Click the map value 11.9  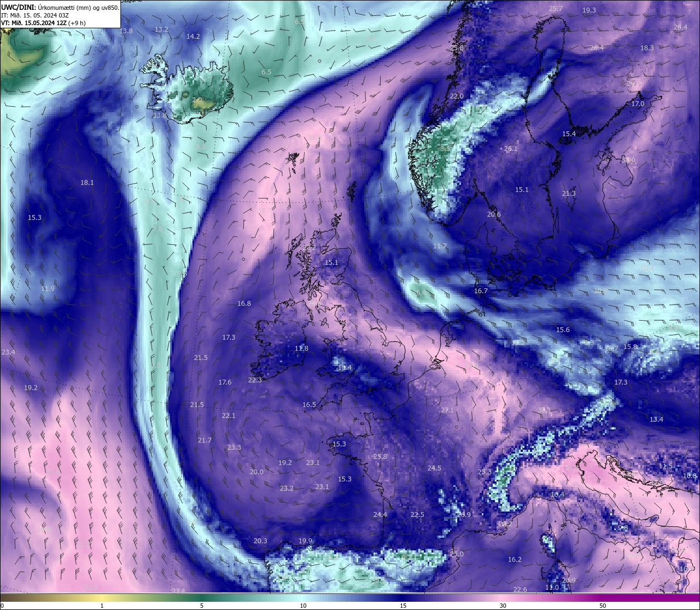pos(48,289)
